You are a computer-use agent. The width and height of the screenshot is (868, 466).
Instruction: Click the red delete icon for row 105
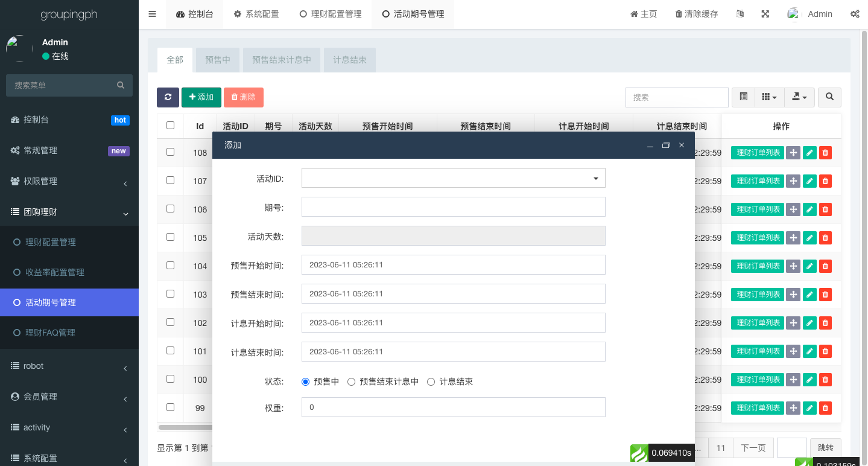tap(825, 238)
